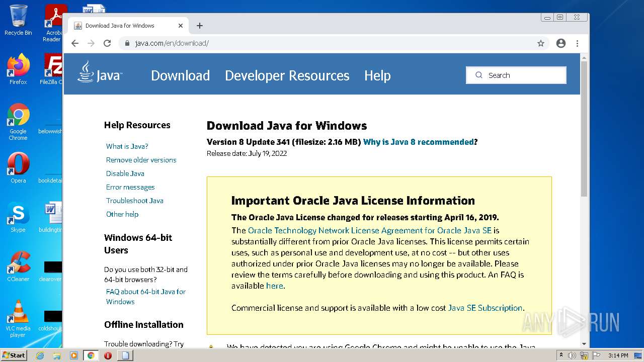Click the Release date: July 19, 2022 text
644x362 pixels.
[247, 153]
